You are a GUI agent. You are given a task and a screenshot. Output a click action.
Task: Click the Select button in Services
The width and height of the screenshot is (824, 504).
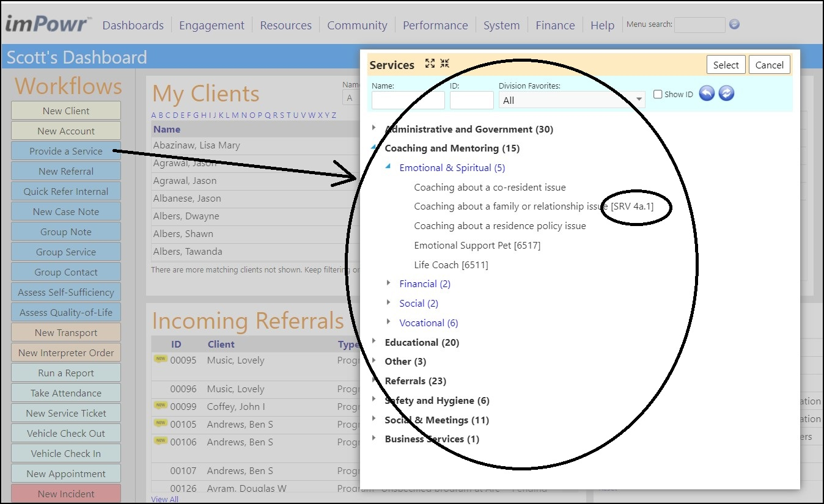[x=726, y=65]
